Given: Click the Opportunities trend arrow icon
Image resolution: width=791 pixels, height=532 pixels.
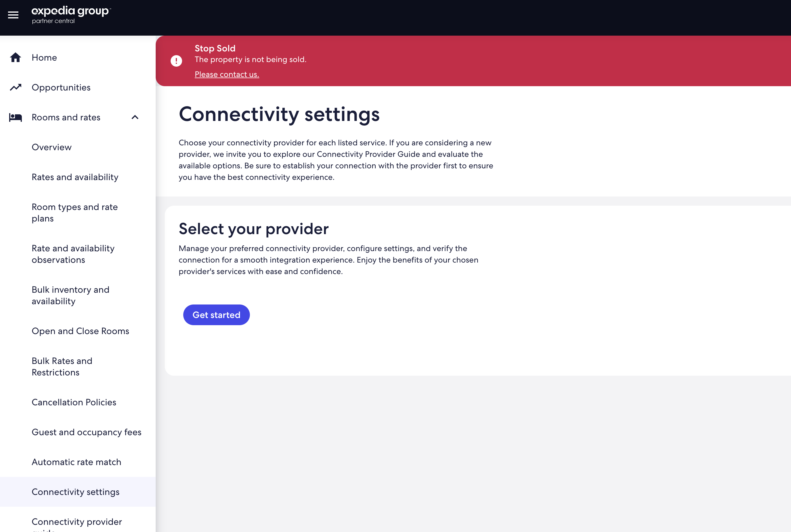Looking at the screenshot, I should pos(16,88).
